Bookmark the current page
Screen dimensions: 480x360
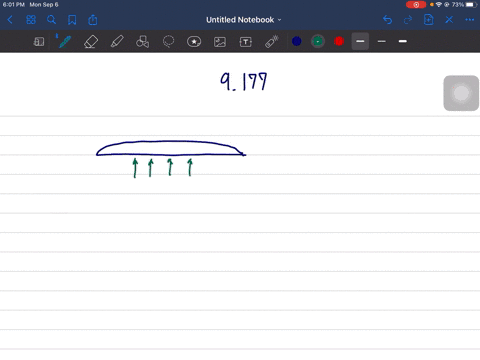click(x=72, y=20)
